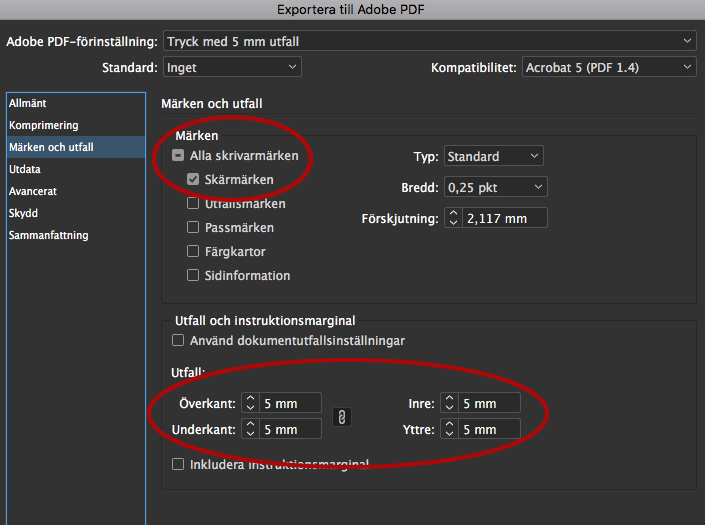Click the Förskjutning stepper arrows
This screenshot has height=525, width=705.
453,218
